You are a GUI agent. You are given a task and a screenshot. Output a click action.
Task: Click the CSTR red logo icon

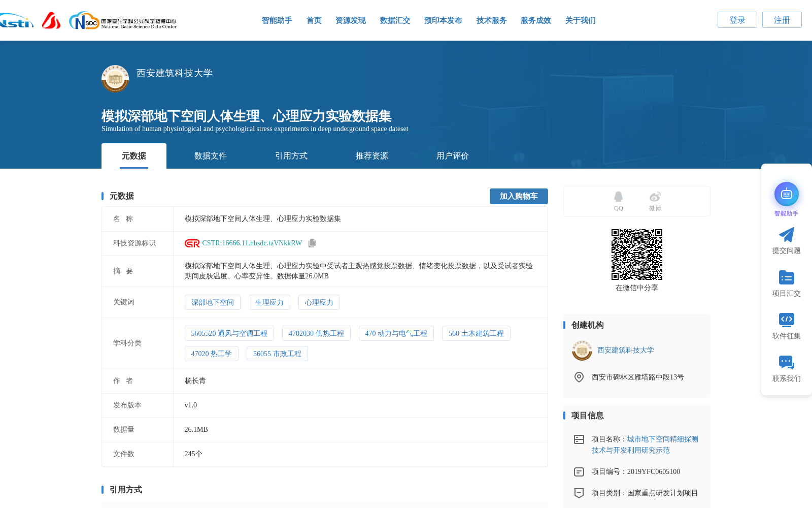(x=192, y=243)
